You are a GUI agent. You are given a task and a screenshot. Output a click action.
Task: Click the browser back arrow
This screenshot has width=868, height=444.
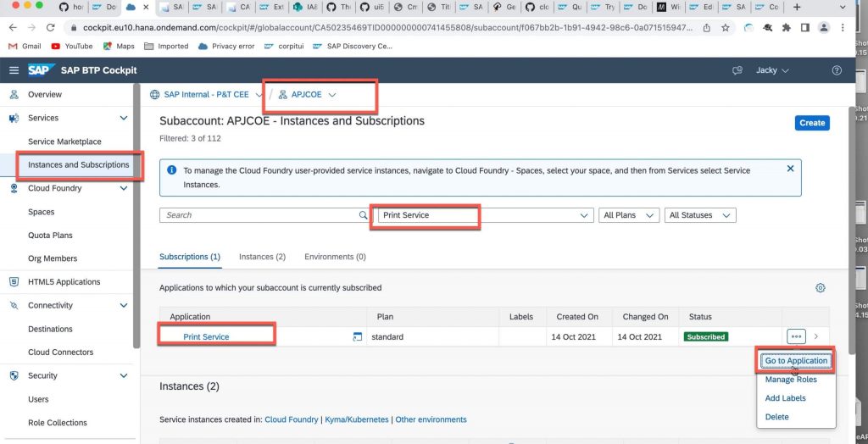(13, 28)
